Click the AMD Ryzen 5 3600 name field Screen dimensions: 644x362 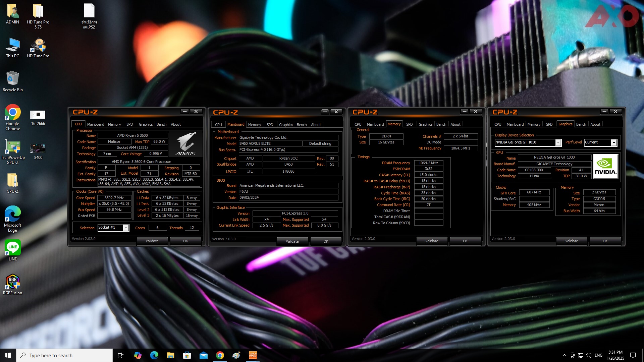click(132, 136)
